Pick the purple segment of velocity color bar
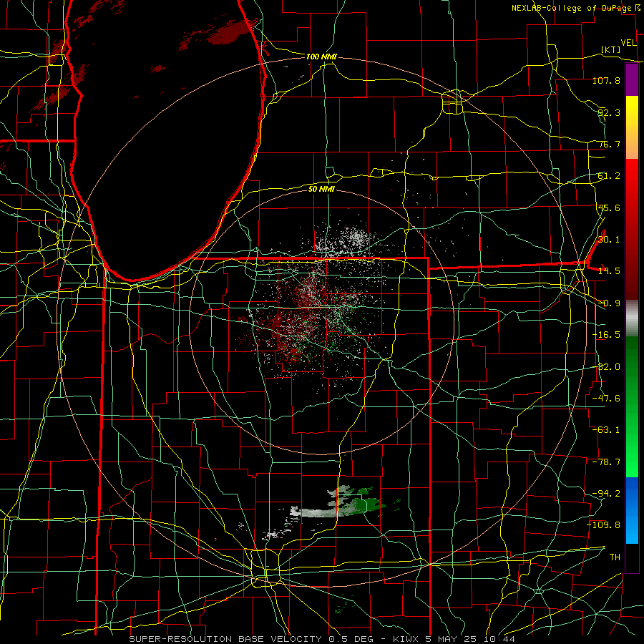 tap(632, 79)
